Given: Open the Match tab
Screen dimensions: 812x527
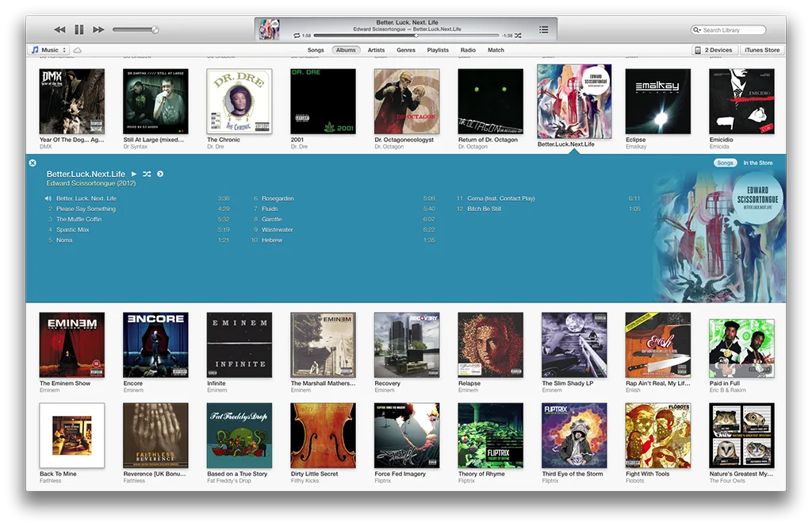Looking at the screenshot, I should coord(496,50).
